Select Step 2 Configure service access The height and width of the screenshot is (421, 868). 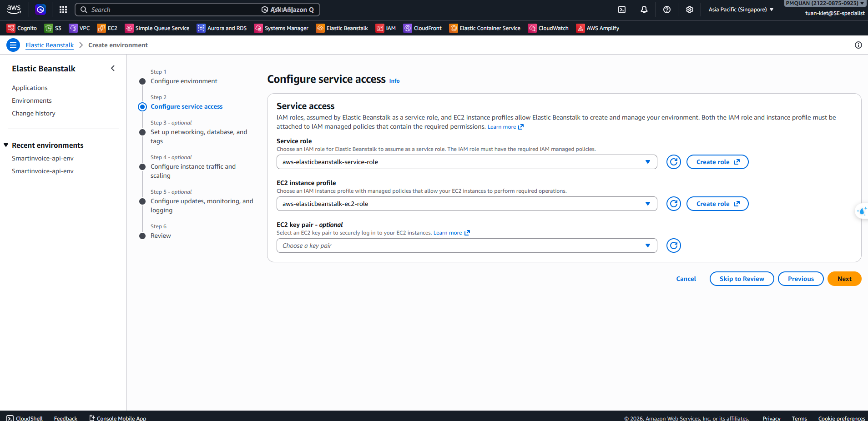pos(187,106)
